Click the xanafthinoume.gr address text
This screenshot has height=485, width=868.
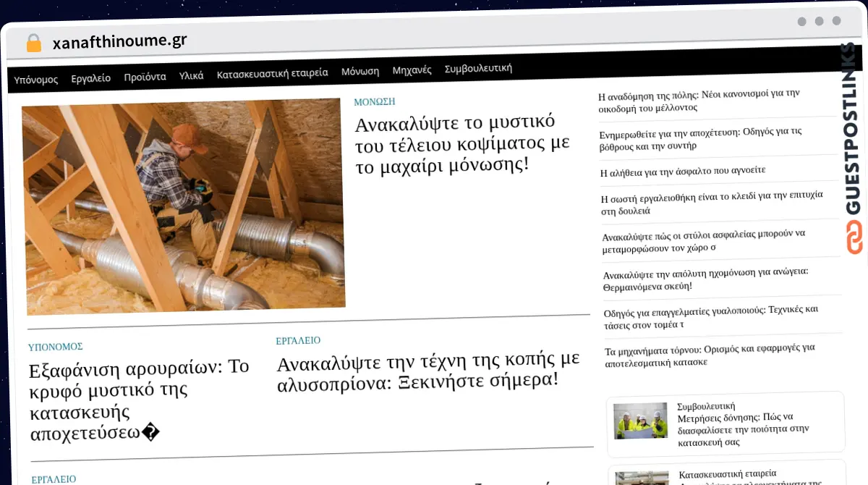(119, 41)
